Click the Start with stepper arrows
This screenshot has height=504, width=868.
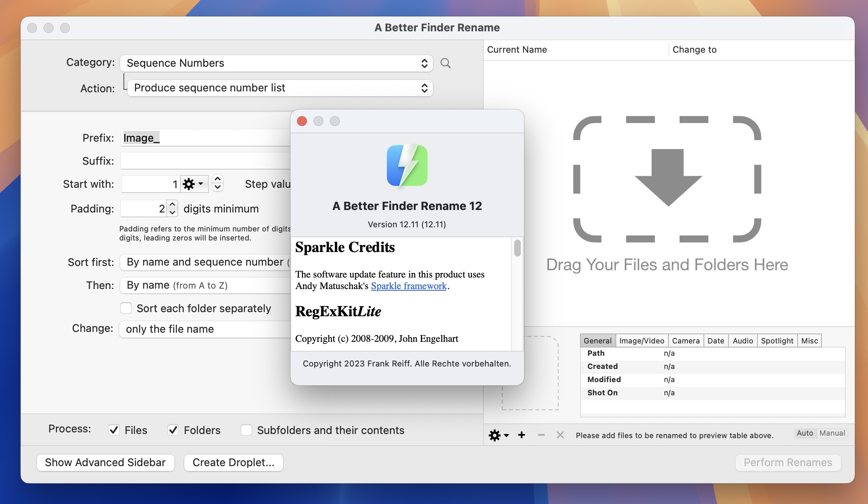pos(218,184)
